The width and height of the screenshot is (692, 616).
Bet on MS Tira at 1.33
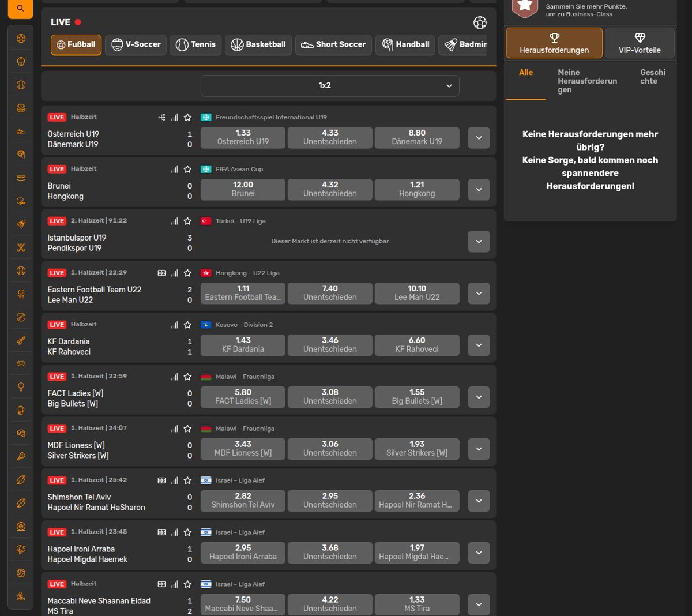point(417,604)
